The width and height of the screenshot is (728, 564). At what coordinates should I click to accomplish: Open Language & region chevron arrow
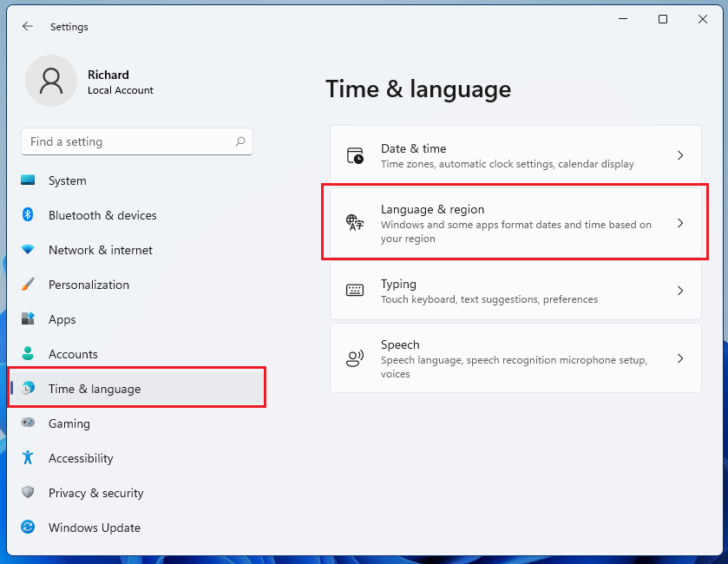680,223
